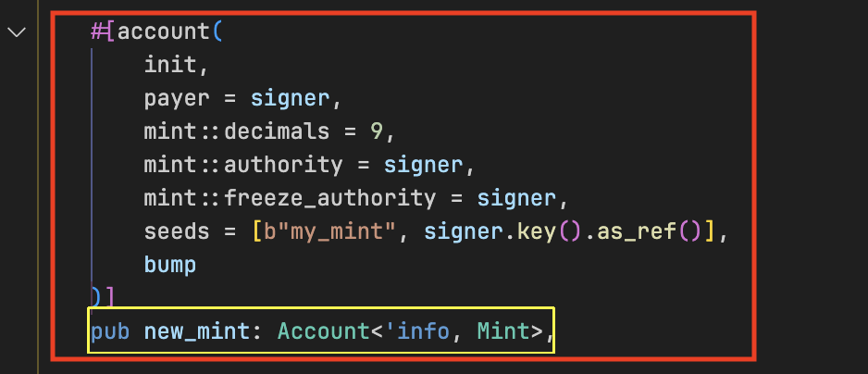Click the bump keyword
The height and width of the screenshot is (374, 868).
170,265
